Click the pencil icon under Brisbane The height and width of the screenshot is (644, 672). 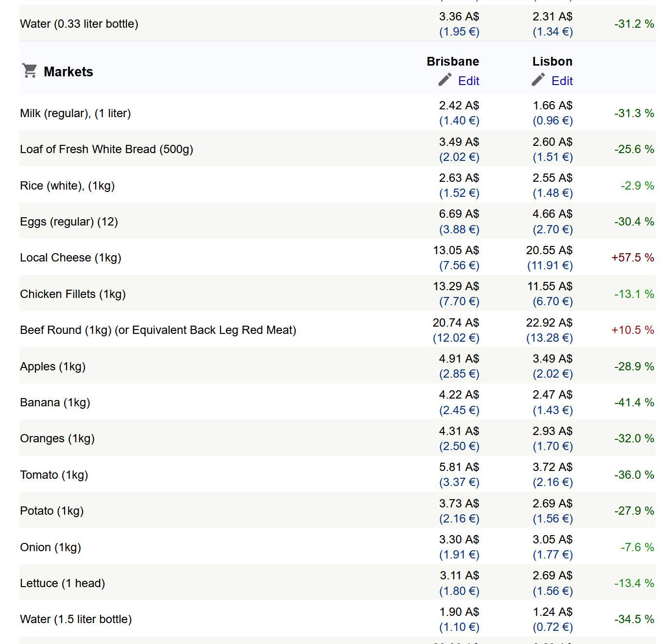click(445, 80)
